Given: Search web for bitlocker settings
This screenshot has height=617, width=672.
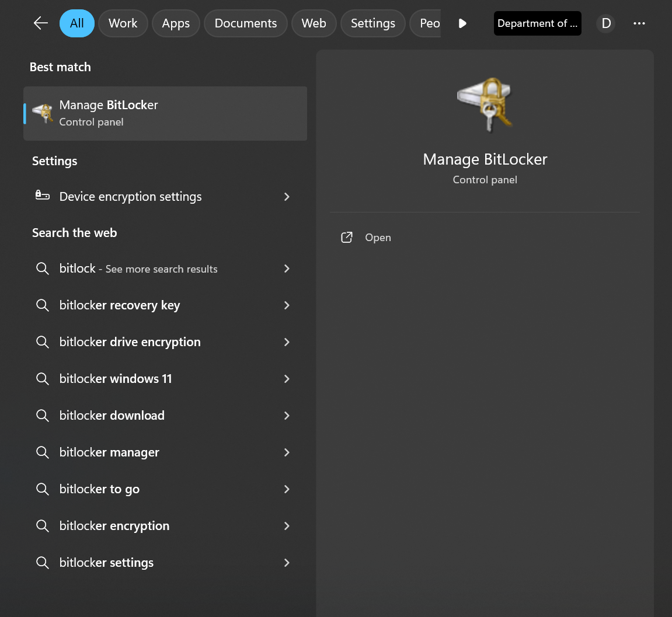Looking at the screenshot, I should coord(165,563).
